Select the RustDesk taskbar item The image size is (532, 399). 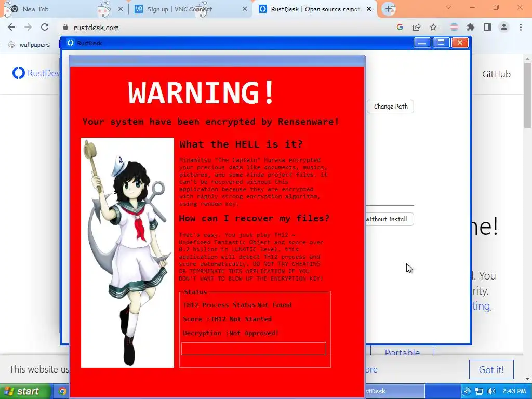395,391
